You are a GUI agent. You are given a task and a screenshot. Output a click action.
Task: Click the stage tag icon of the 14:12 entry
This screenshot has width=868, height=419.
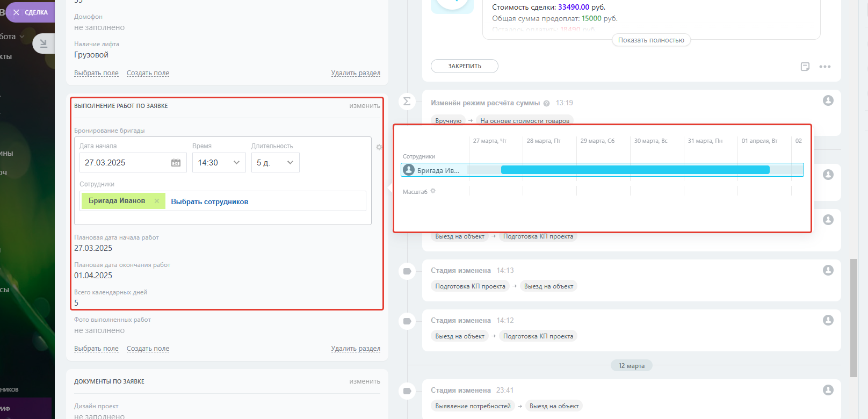coord(407,321)
